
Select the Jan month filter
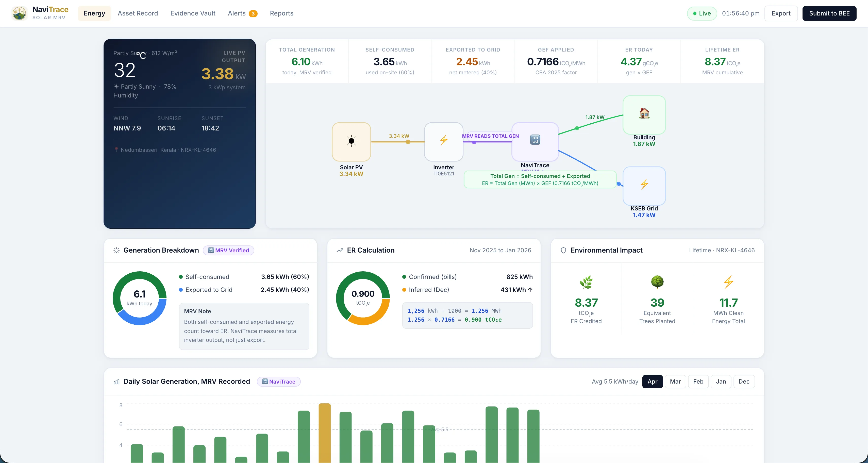(x=721, y=382)
